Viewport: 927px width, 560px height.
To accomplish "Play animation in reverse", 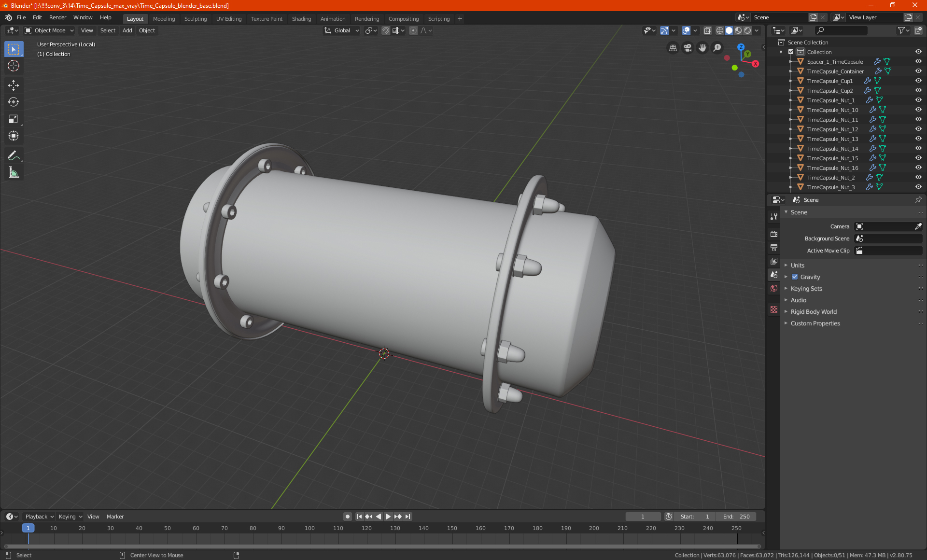I will click(379, 517).
